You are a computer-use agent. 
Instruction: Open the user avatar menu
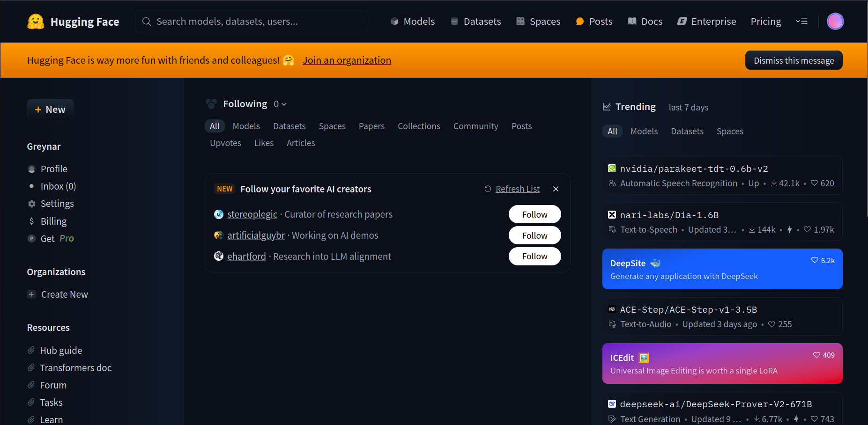pos(835,22)
